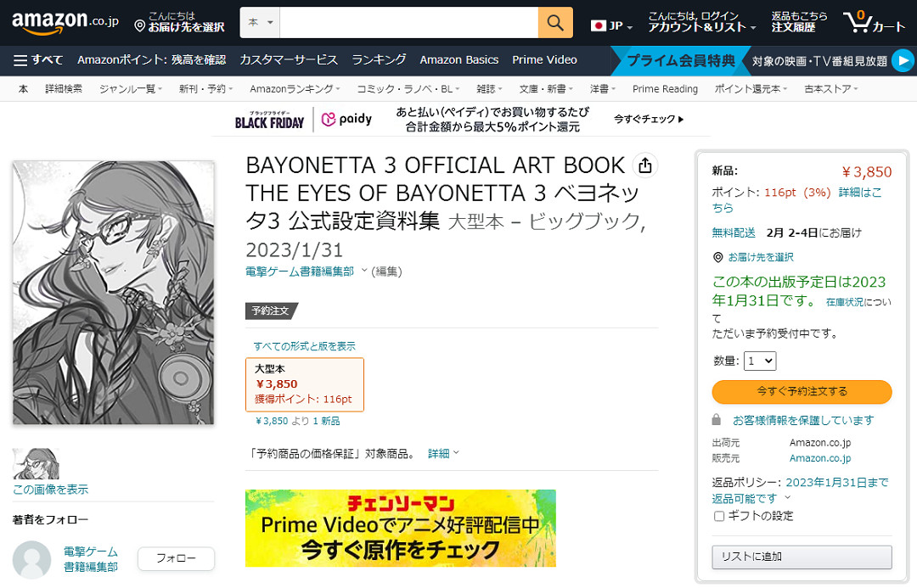Check the ギフトの設定 checkbox
Image resolution: width=917 pixels, height=588 pixels.
click(719, 516)
